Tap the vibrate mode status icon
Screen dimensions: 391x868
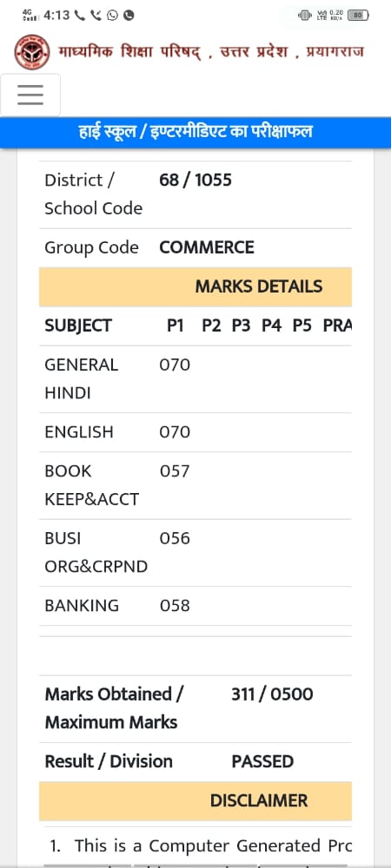click(x=305, y=16)
